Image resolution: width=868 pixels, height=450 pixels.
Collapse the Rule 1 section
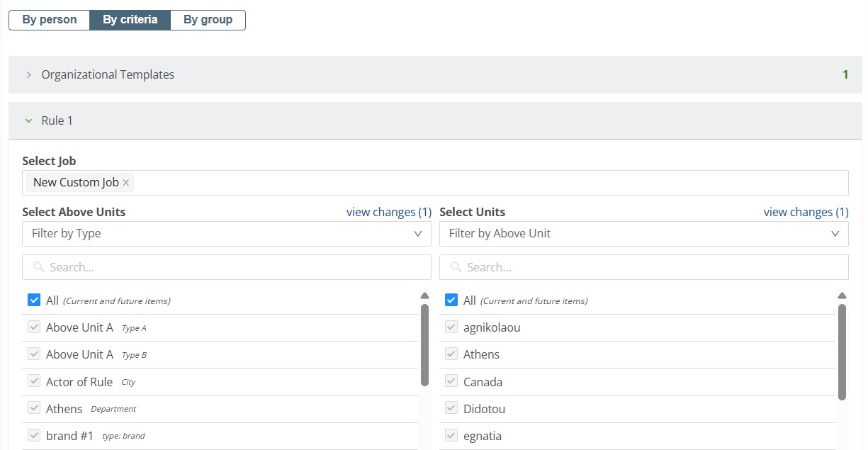[x=29, y=120]
